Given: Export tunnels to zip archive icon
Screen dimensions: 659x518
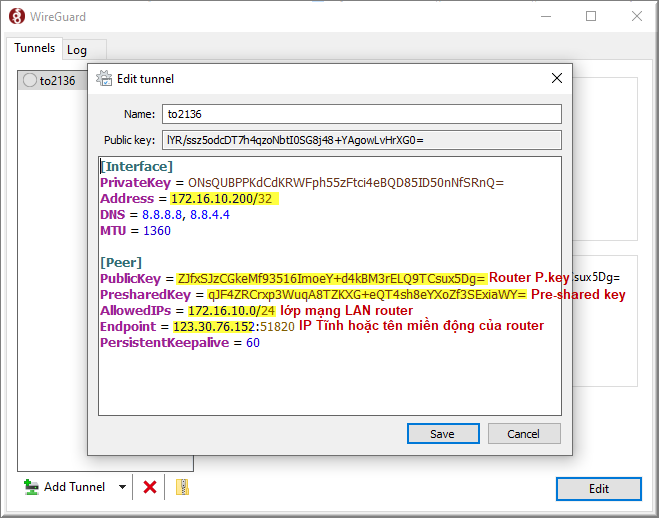Looking at the screenshot, I should coord(182,487).
